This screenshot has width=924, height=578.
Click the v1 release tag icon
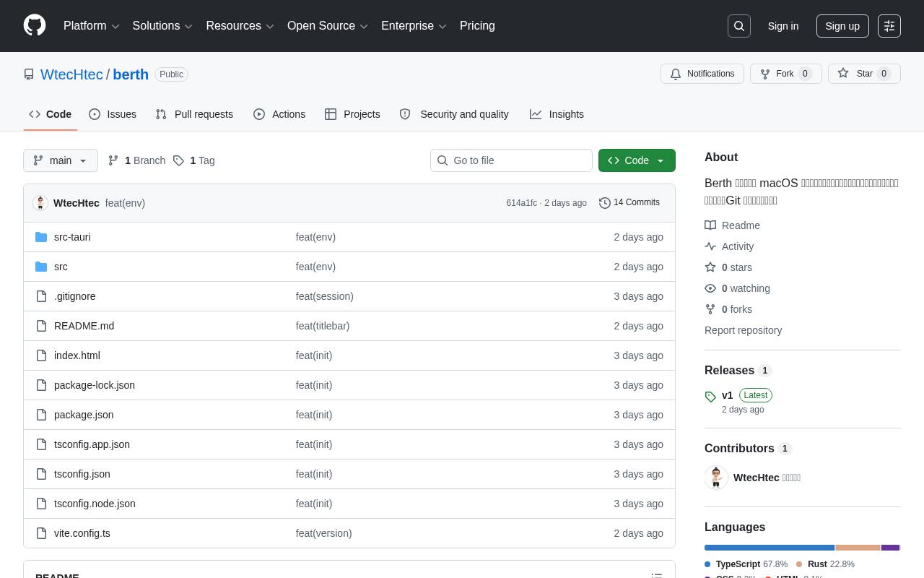[x=710, y=396]
